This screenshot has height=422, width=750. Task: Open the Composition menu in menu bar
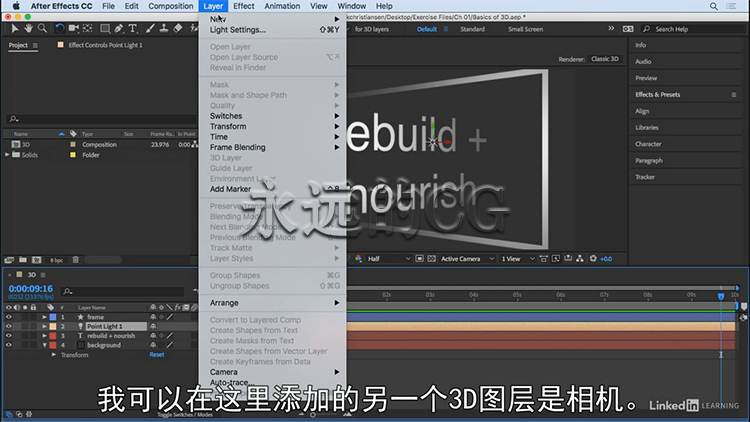(171, 6)
